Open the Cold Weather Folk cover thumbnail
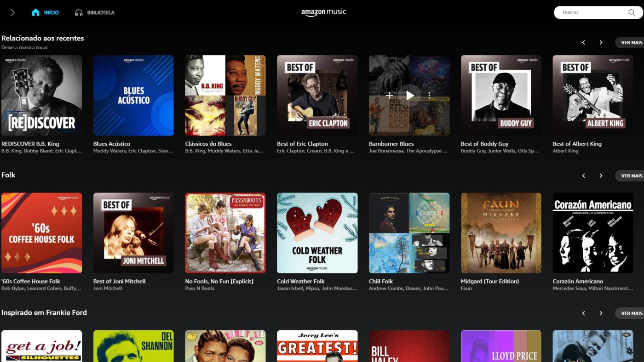This screenshot has width=644, height=362. coord(317,233)
